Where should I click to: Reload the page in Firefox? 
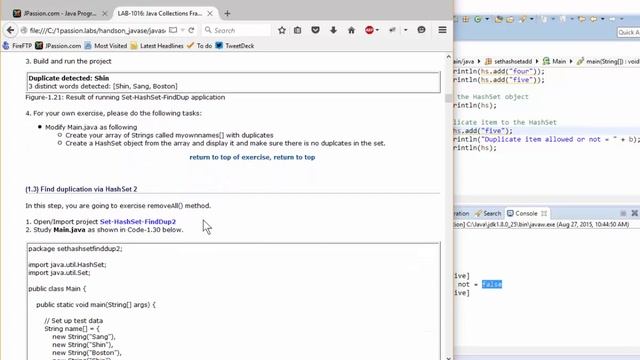[x=191, y=30]
